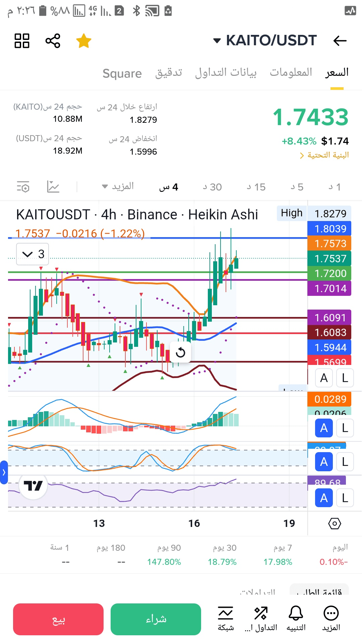Tap the 24h high value 1.8279

143,120
